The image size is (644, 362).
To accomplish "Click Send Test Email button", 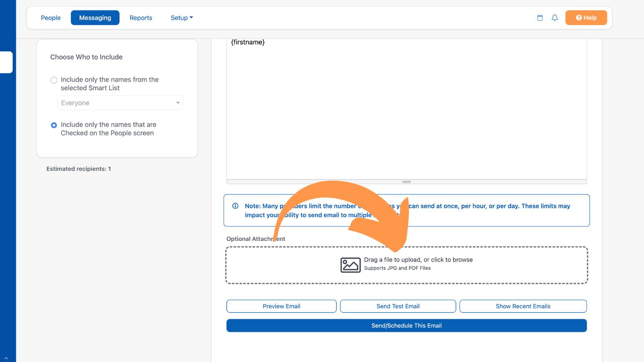I will [x=398, y=306].
